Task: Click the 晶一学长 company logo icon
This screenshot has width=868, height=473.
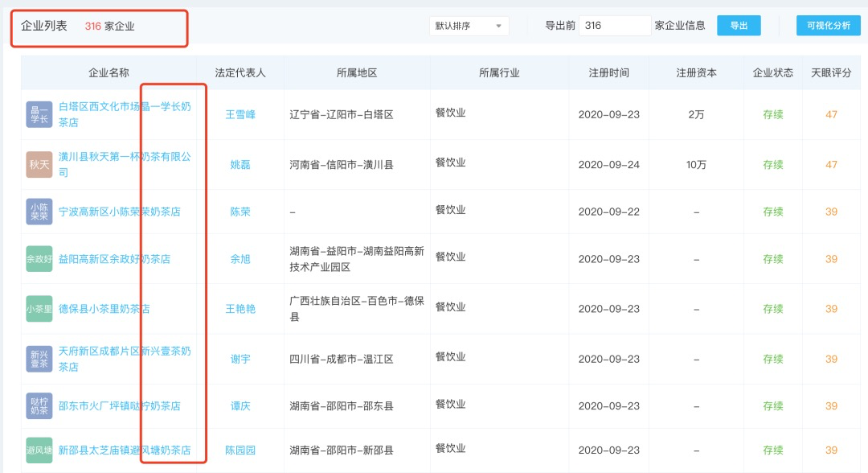Action: pos(39,114)
